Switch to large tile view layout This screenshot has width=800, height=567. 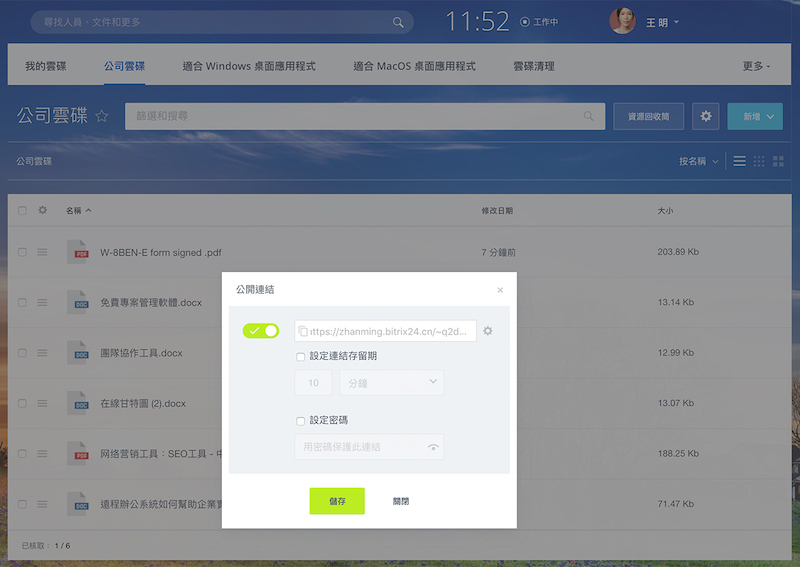point(778,161)
